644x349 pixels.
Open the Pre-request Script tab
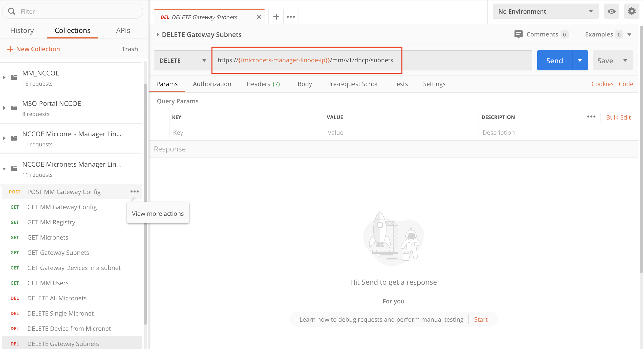[x=352, y=84]
